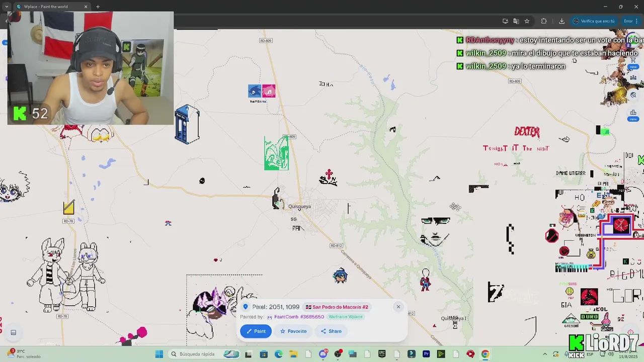Open a new Chrome tab

[98, 7]
